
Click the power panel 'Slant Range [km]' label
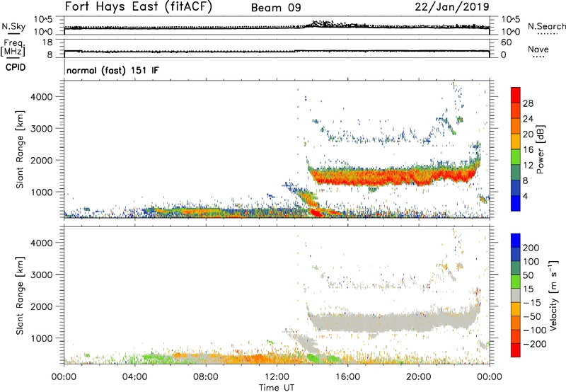coord(20,149)
